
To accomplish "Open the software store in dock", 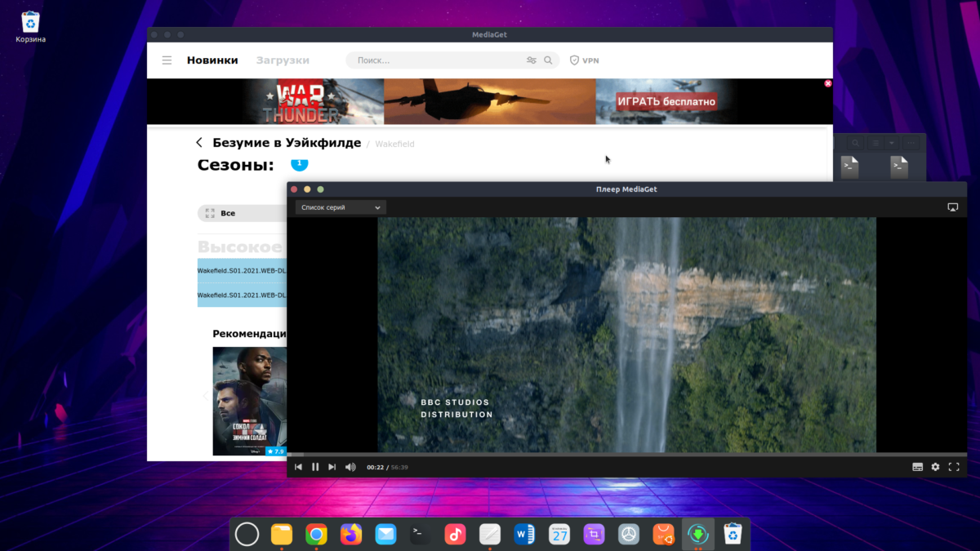I will point(663,534).
